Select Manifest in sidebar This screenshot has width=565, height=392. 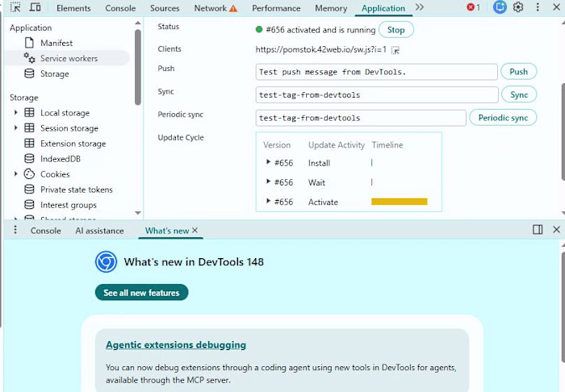(56, 43)
